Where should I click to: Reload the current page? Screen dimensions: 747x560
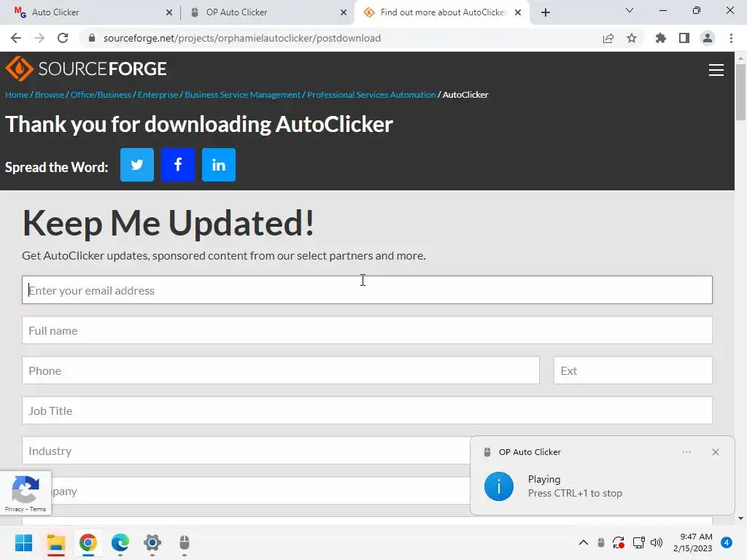[x=63, y=38]
